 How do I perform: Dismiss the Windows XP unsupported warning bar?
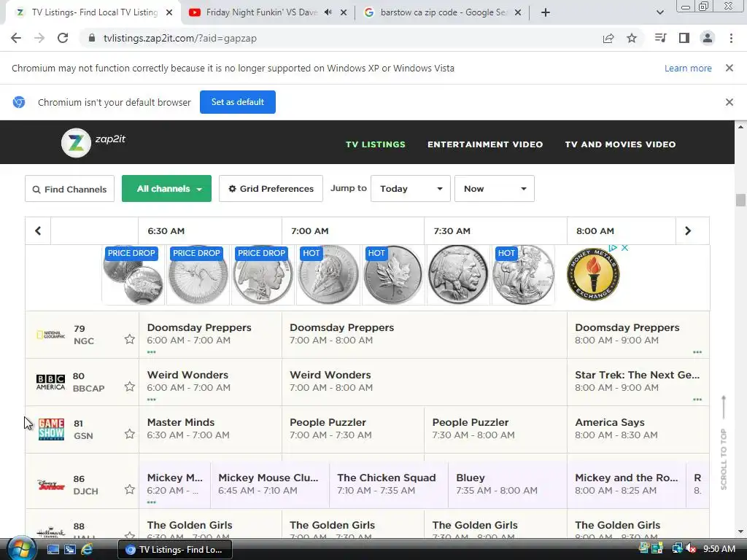pyautogui.click(x=729, y=68)
